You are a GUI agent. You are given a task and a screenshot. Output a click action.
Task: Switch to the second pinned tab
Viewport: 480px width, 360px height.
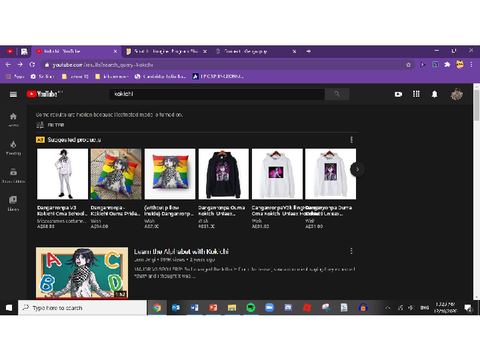(24, 51)
